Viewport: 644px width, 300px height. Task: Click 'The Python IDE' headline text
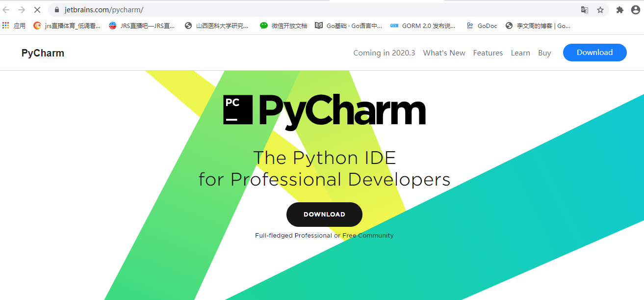324,158
